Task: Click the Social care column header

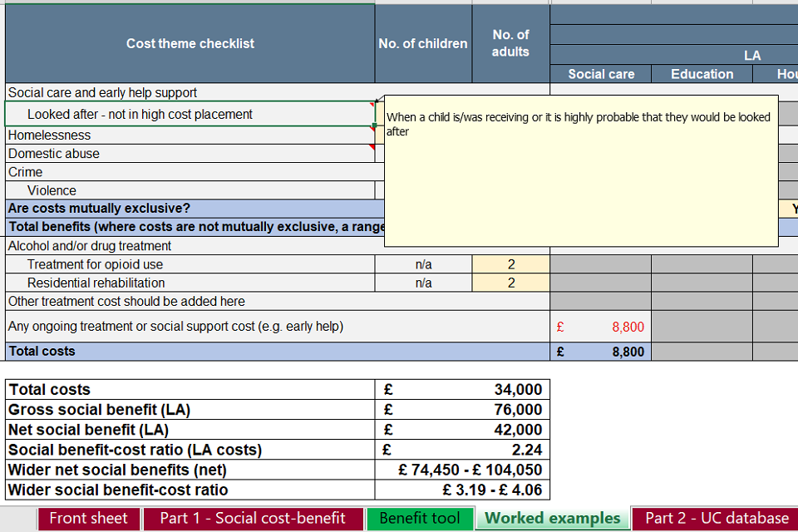Action: click(x=600, y=74)
